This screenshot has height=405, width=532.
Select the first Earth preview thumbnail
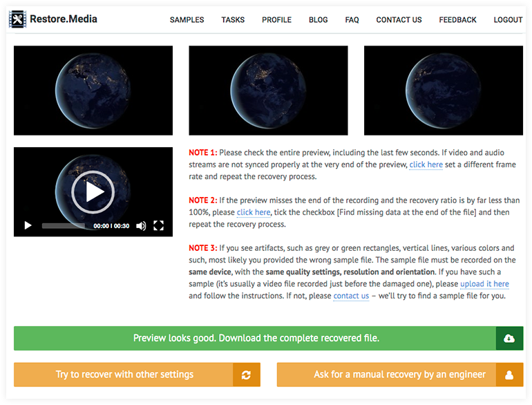point(93,91)
